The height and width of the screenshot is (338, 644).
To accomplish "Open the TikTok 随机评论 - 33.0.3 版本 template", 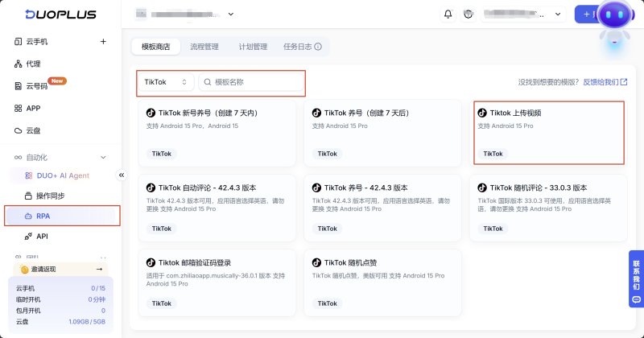I will [x=548, y=208].
